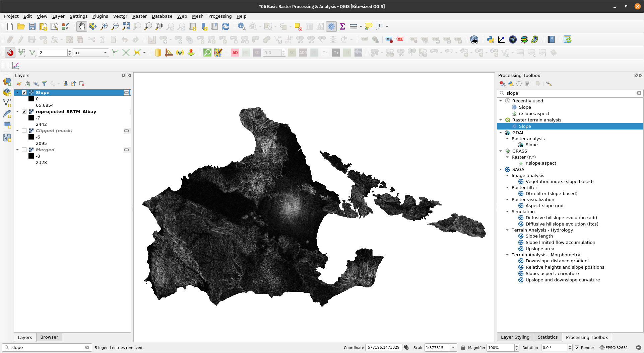Open the Raster menu
This screenshot has width=644, height=353.
[x=139, y=16]
